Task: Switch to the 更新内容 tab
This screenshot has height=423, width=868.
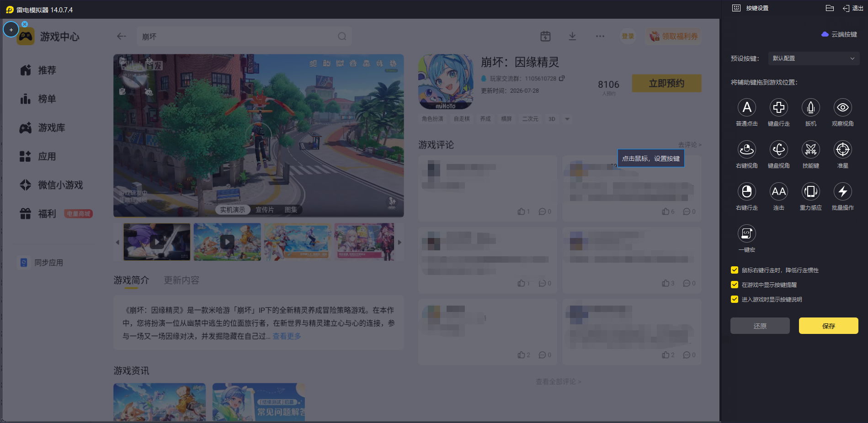Action: click(x=181, y=280)
